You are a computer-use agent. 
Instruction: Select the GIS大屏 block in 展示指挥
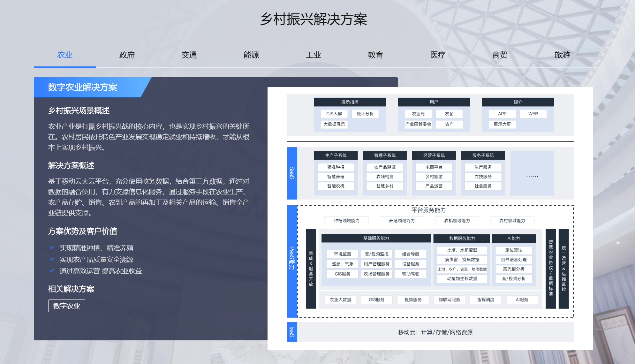click(335, 114)
